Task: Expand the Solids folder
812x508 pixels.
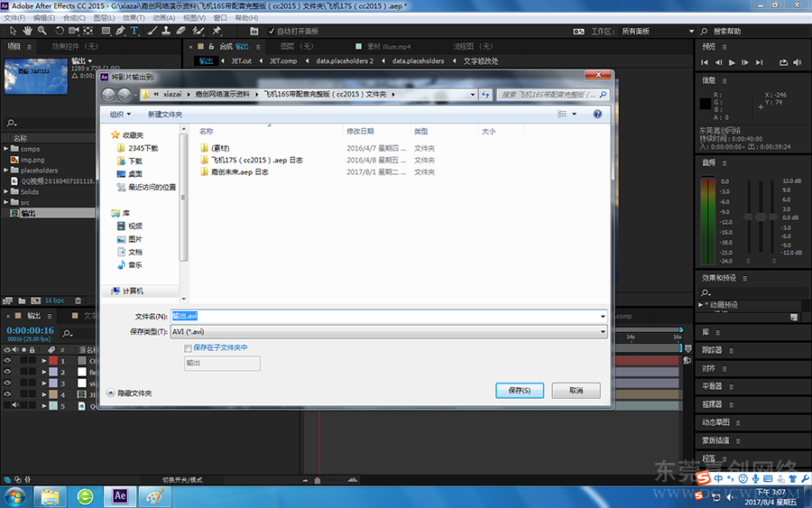Action: [x=5, y=191]
